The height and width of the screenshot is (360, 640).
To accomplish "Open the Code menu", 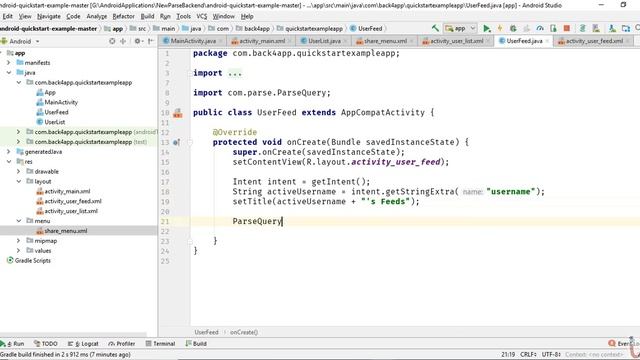I will pyautogui.click(x=73, y=16).
